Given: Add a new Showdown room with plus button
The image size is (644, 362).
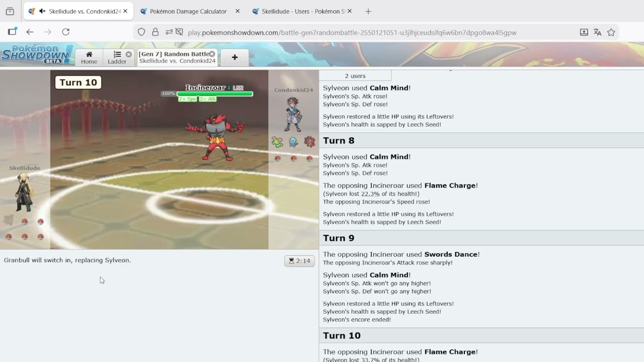Looking at the screenshot, I should click(234, 57).
